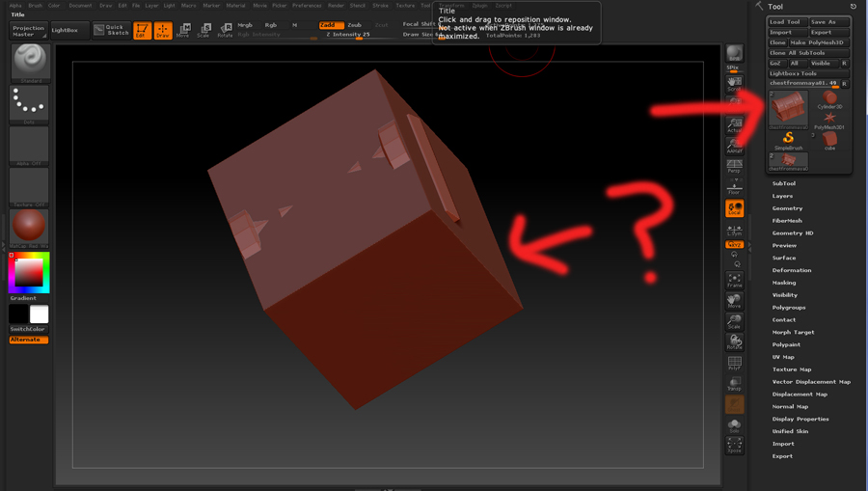Select the PolyMesh3D star tool
Image resolution: width=868 pixels, height=491 pixels.
point(829,121)
